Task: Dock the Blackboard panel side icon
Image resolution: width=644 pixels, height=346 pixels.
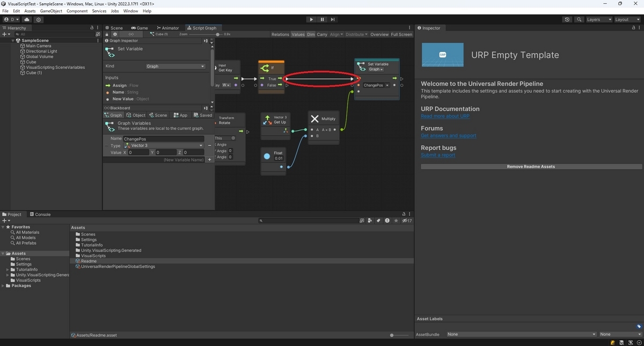Action: [206, 108]
